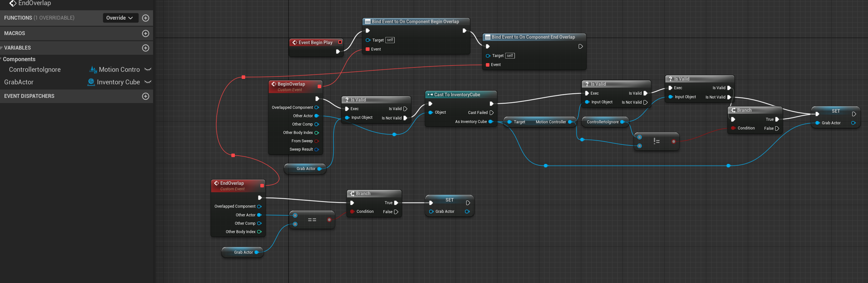Click the Object input pin on Cast To InventoryCube
868x283 pixels.
431,113
